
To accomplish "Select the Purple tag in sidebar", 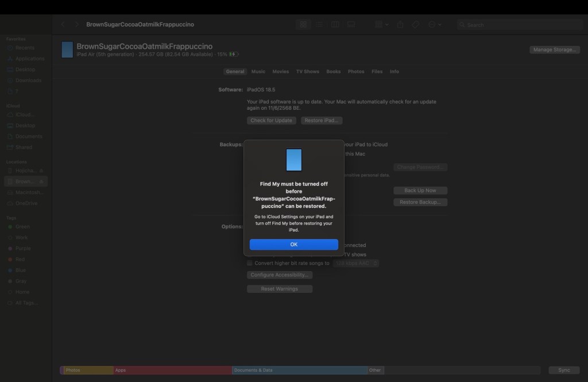I will [x=23, y=249].
